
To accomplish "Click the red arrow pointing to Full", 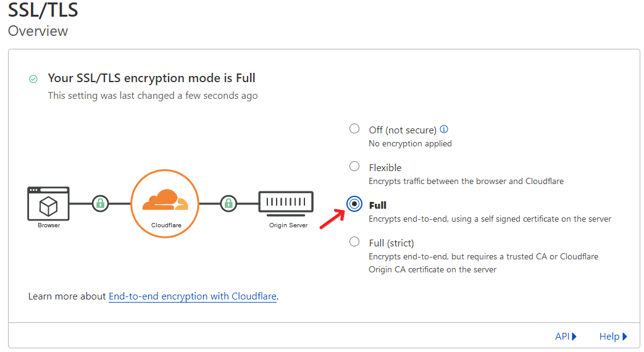I will pyautogui.click(x=332, y=219).
